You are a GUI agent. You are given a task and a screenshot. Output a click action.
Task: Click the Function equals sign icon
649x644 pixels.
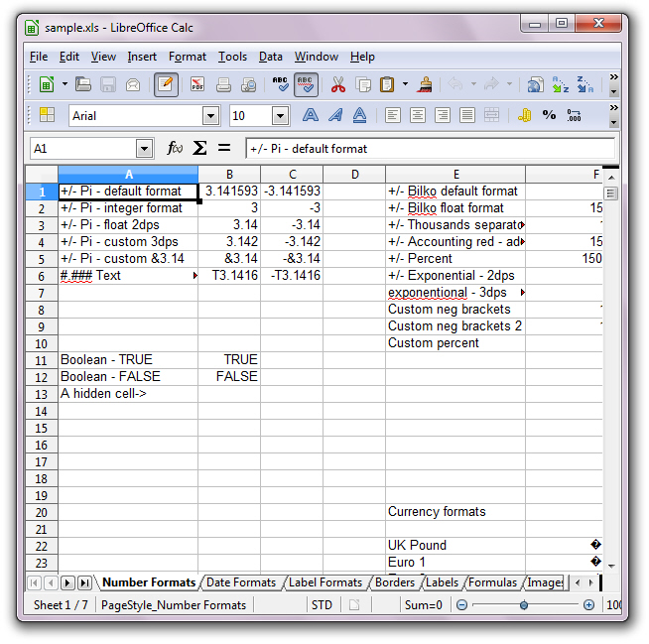[x=224, y=147]
